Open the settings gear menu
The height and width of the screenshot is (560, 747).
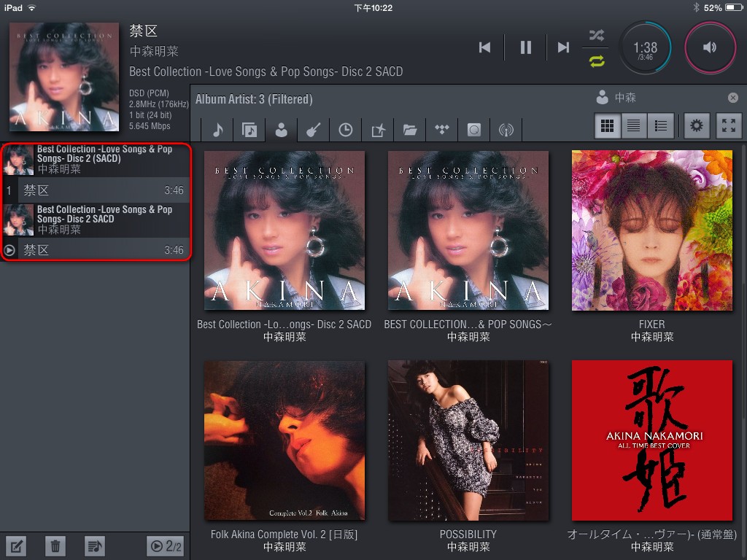coord(697,126)
